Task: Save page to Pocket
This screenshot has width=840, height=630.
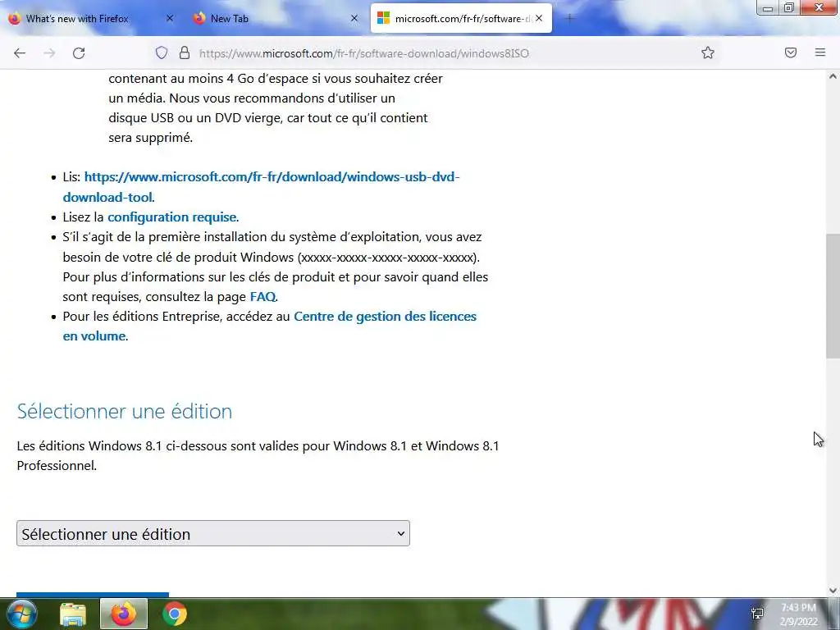Action: [x=791, y=52]
